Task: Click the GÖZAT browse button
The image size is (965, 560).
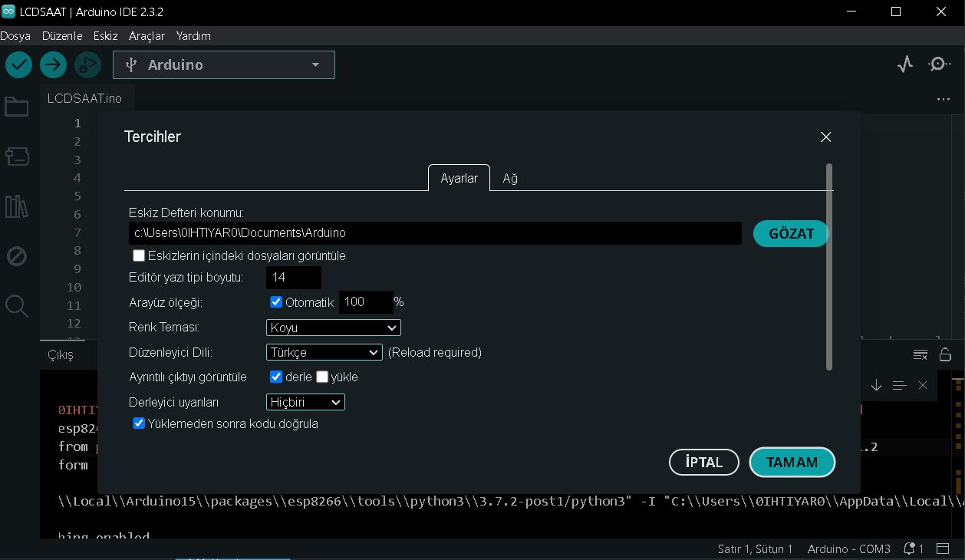Action: click(x=791, y=234)
